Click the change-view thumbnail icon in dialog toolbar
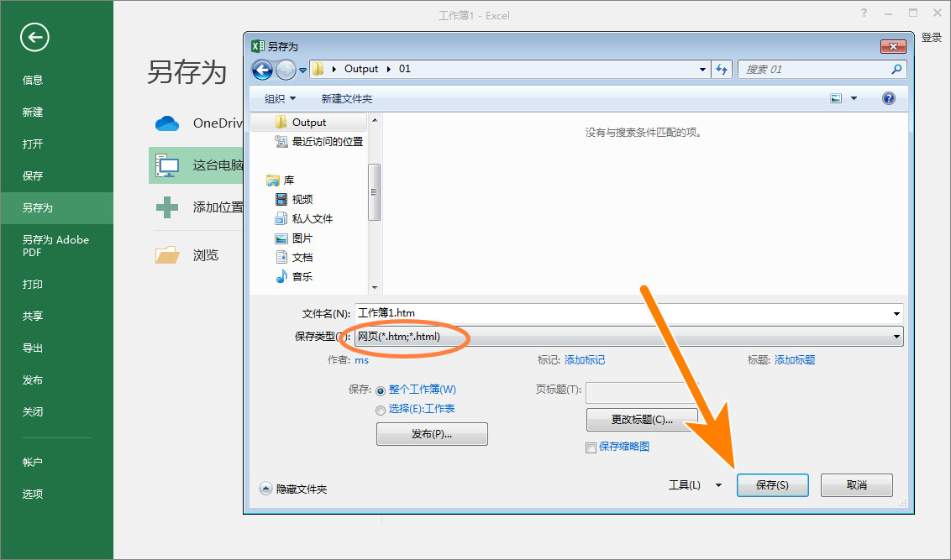Viewport: 951px width, 560px height. click(x=835, y=98)
